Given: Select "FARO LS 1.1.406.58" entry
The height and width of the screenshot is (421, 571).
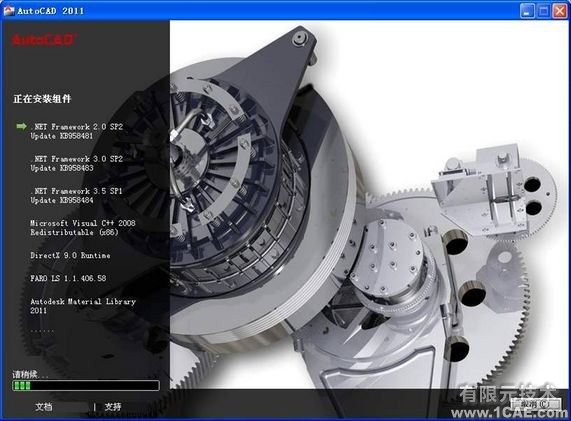Looking at the screenshot, I should [68, 278].
